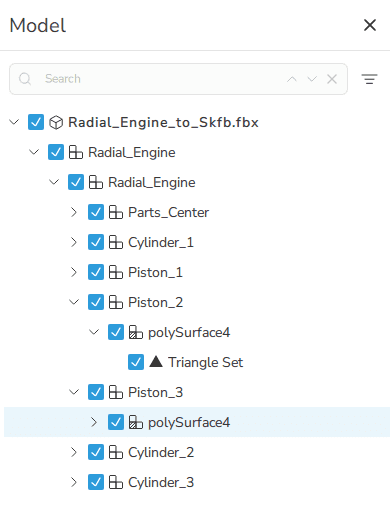The image size is (390, 511).
Task: Expand the Parts_Center node
Action: point(74,212)
